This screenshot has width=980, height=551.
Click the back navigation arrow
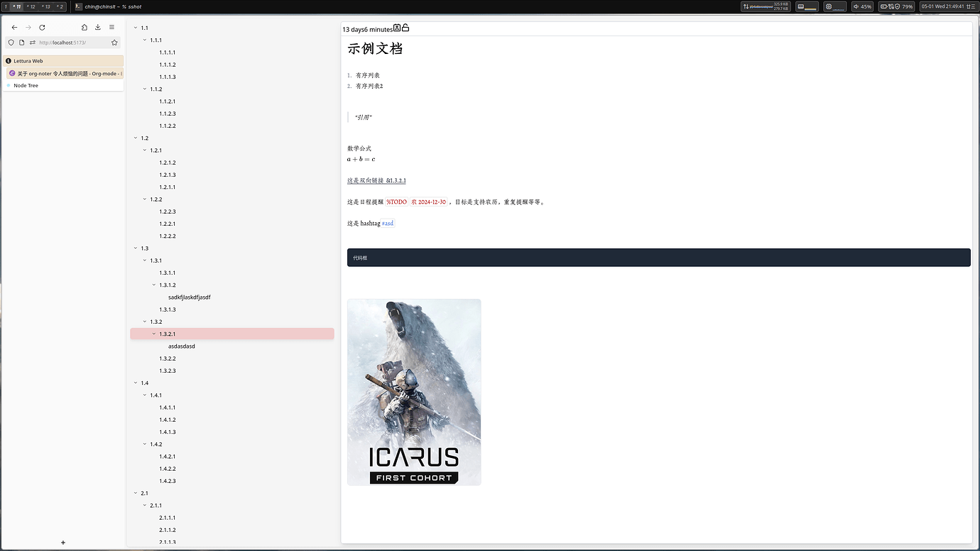(x=14, y=27)
